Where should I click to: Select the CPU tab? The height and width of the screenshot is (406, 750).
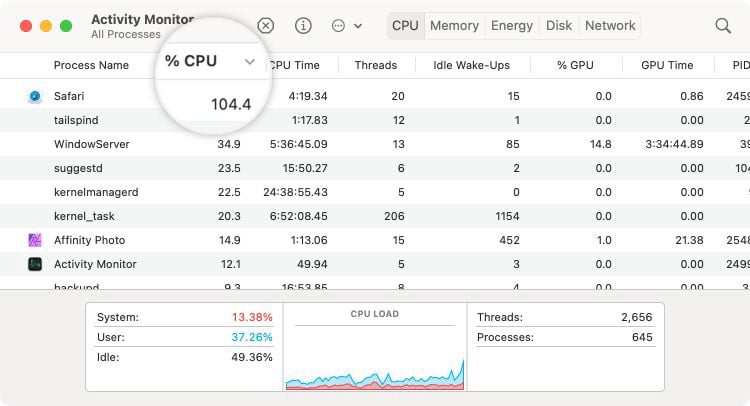(x=405, y=26)
